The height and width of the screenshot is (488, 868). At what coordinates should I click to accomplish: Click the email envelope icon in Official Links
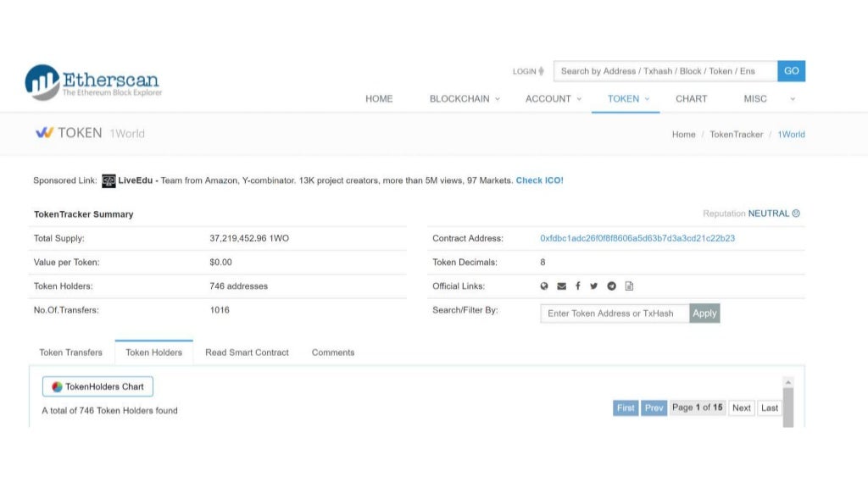pyautogui.click(x=561, y=286)
